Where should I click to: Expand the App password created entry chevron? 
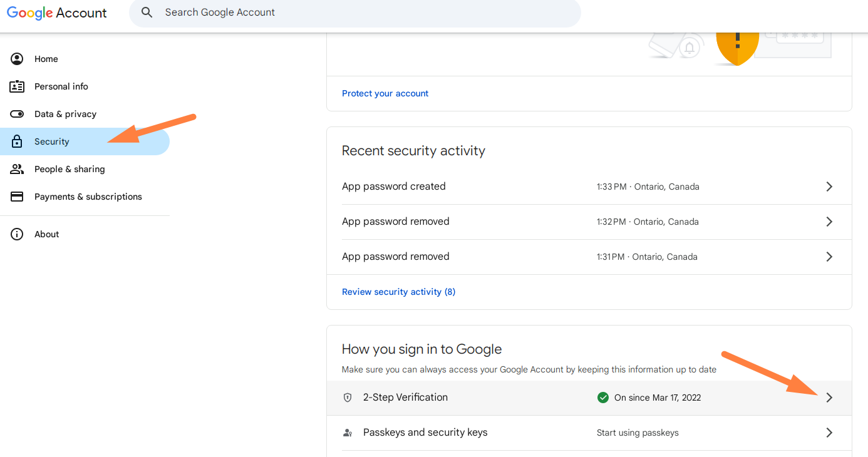coord(829,187)
